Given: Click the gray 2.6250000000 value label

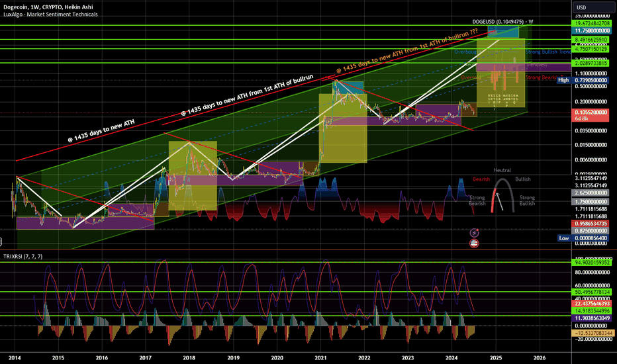Looking at the screenshot, I should 591,193.
